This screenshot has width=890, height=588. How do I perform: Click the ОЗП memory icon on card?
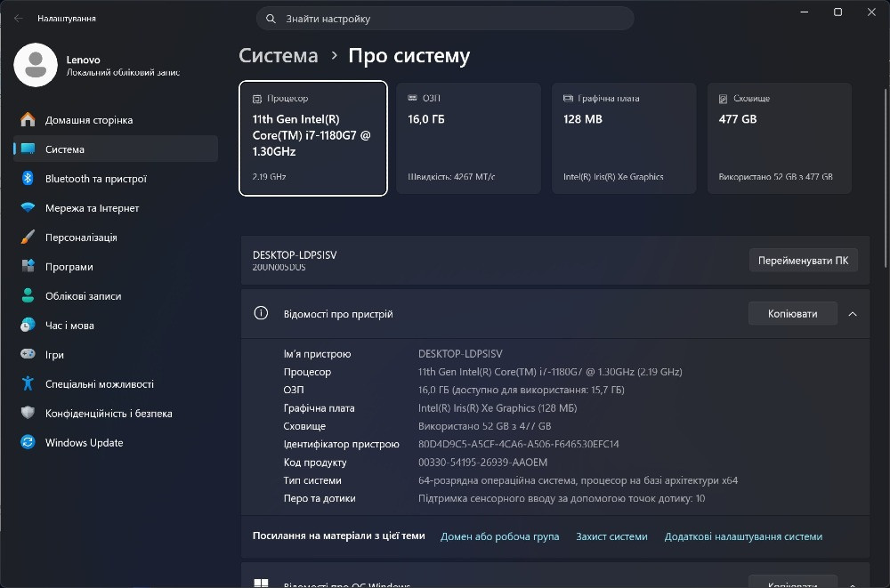click(x=413, y=98)
